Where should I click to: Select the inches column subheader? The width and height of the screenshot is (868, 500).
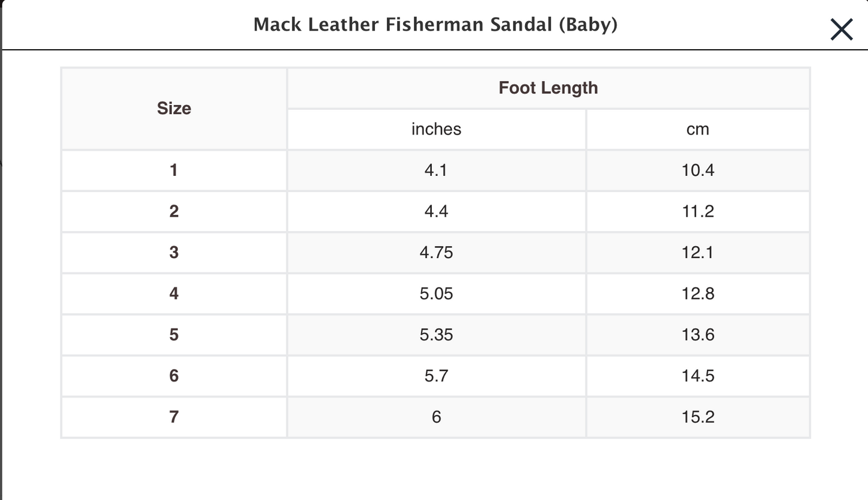pos(436,129)
